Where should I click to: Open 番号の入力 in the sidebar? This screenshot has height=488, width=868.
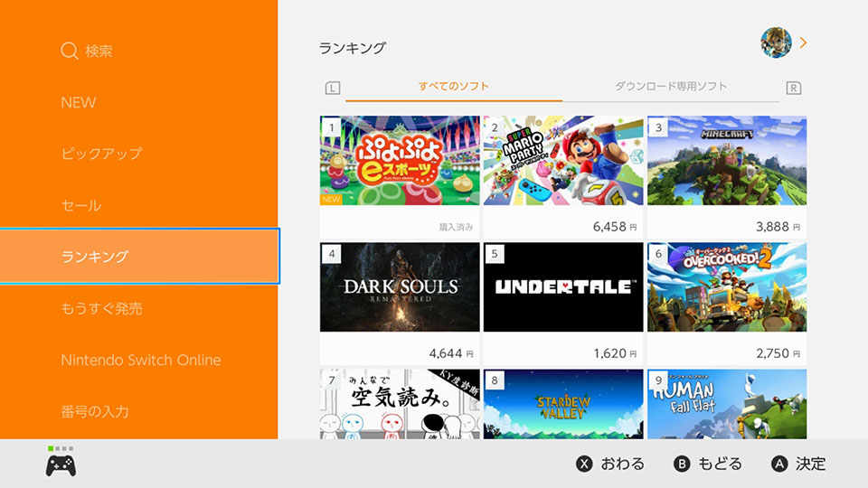tap(95, 411)
